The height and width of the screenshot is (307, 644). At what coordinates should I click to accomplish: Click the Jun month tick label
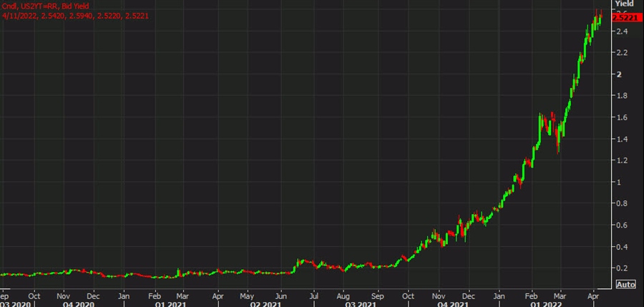click(x=280, y=294)
